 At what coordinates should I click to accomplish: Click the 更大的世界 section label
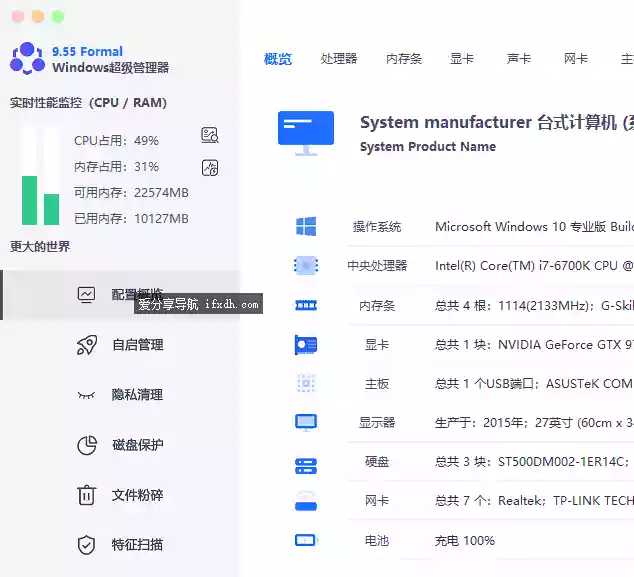(40, 246)
